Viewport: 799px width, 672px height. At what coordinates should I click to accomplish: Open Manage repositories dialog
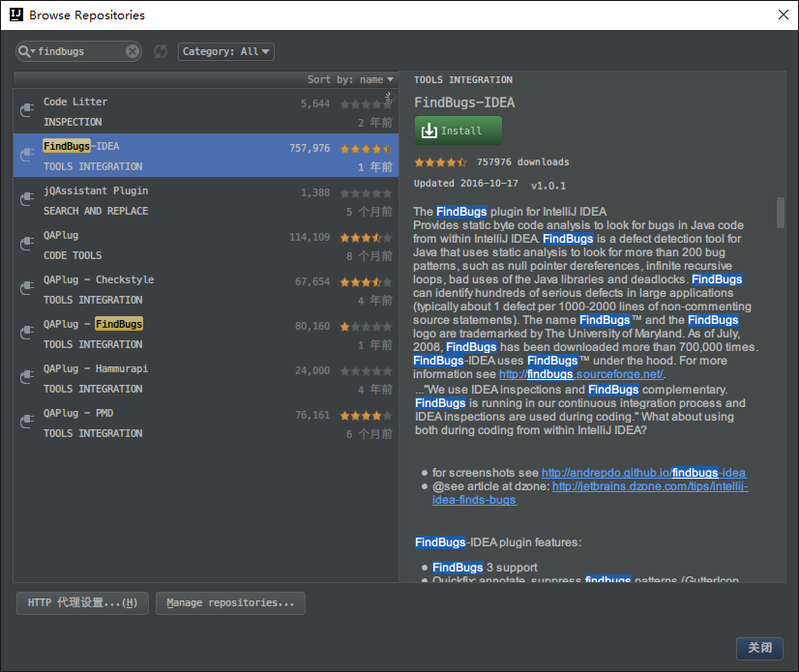[x=230, y=603]
